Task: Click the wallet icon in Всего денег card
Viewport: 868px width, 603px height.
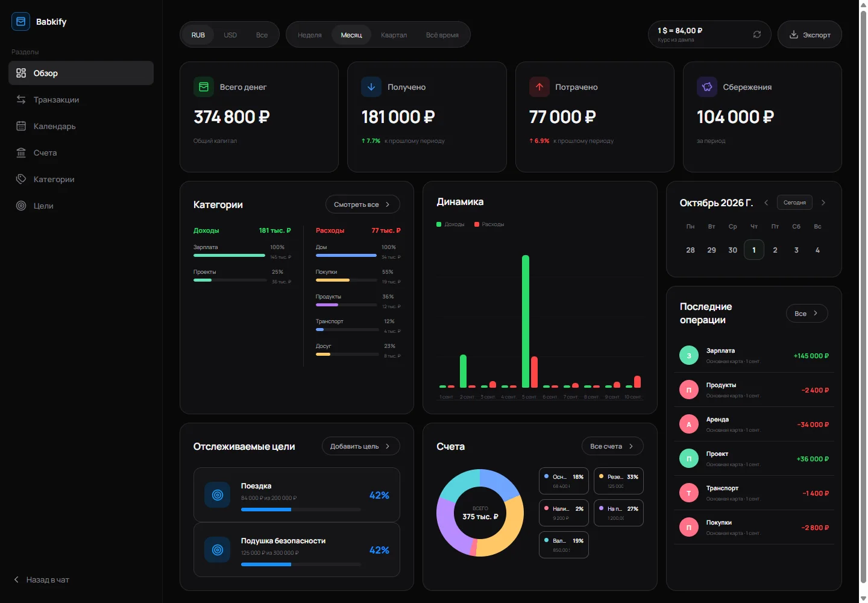Action: 204,87
